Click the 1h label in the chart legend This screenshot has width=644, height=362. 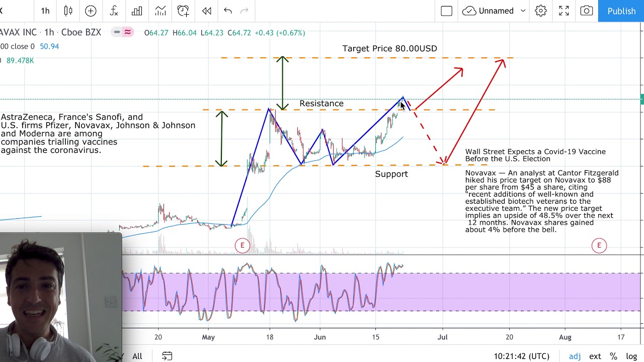pyautogui.click(x=49, y=32)
